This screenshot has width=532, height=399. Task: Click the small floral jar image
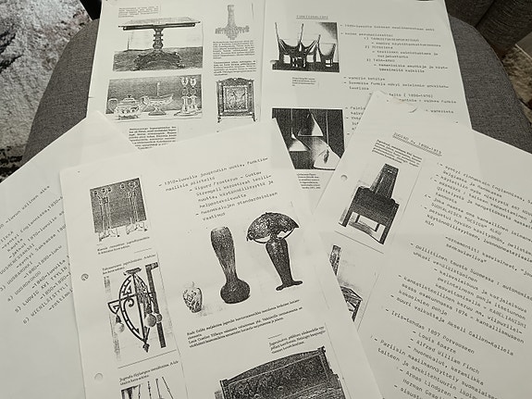coord(192,297)
